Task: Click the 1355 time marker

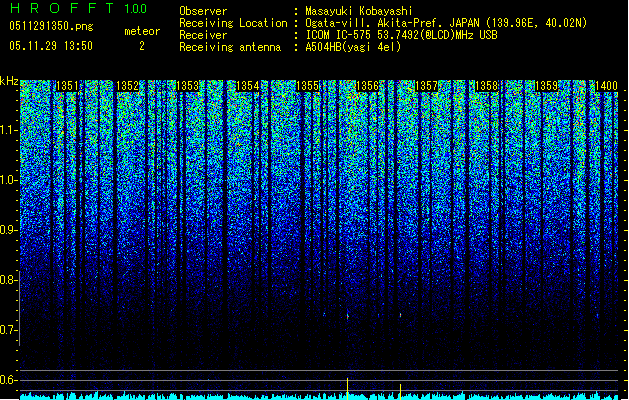Action: click(x=307, y=86)
